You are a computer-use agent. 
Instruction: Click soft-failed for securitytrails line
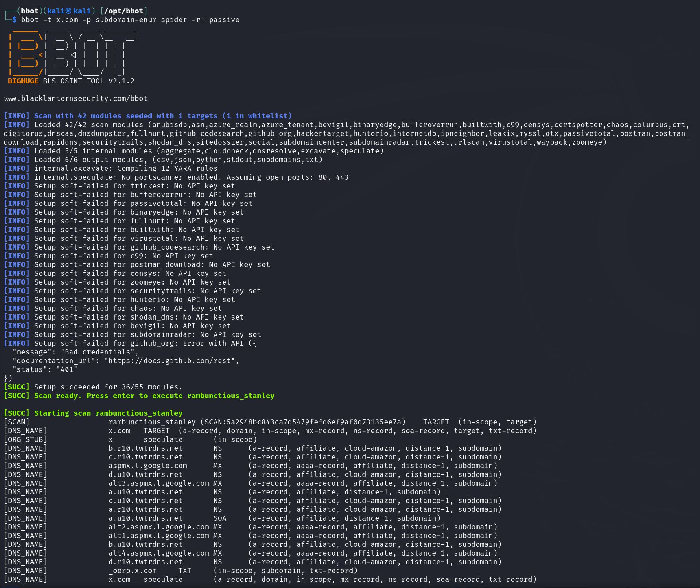[132, 291]
